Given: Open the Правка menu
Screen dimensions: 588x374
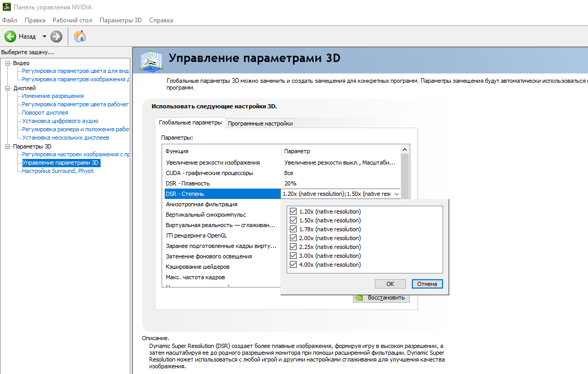Looking at the screenshot, I should pos(35,20).
